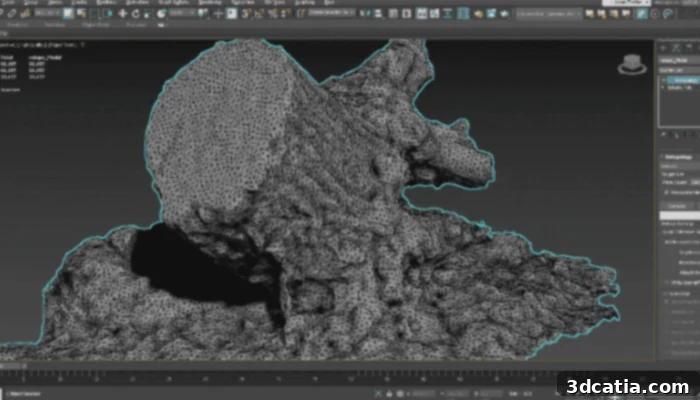Toggle the Percent Snap icon
The image size is (700, 400).
[x=273, y=13]
